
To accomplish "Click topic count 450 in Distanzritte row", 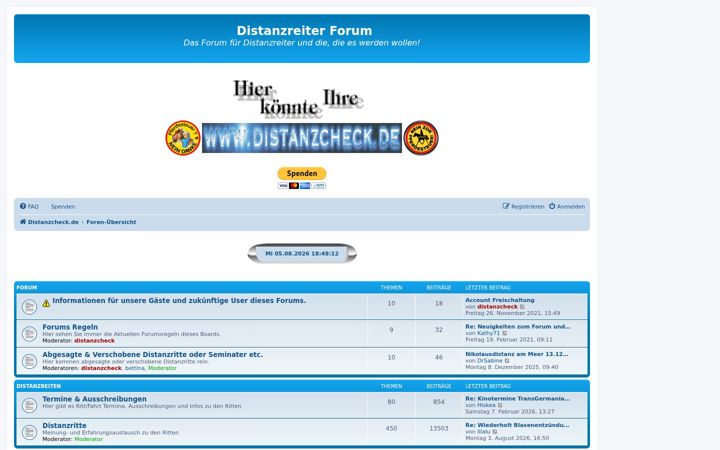I will pyautogui.click(x=391, y=428).
